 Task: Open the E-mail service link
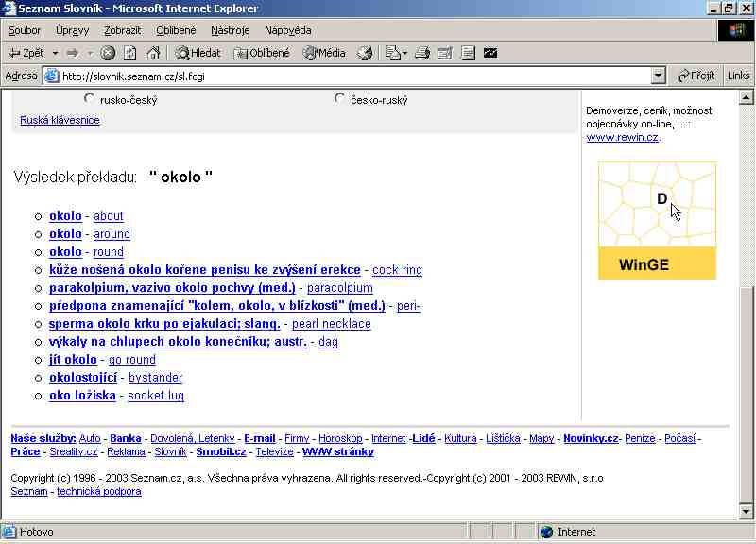(x=259, y=438)
